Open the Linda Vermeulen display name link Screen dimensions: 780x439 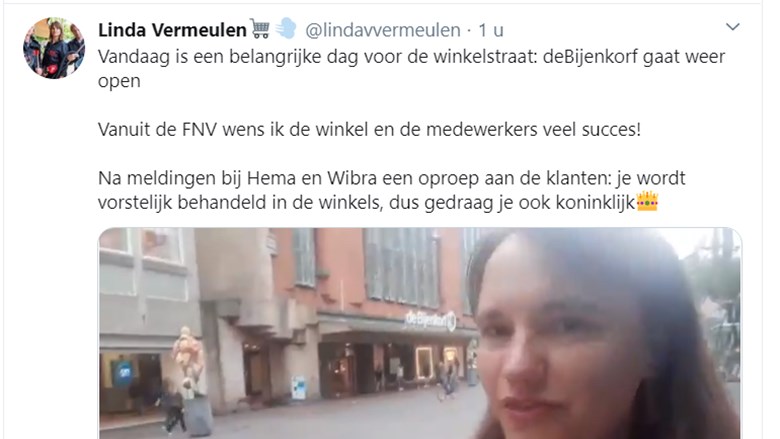click(172, 30)
